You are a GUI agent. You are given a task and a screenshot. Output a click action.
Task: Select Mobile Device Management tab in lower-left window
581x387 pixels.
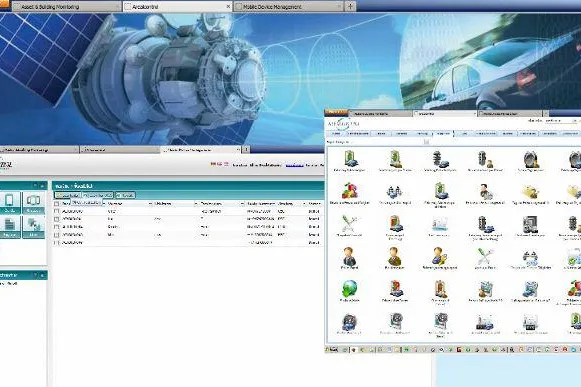pos(201,150)
